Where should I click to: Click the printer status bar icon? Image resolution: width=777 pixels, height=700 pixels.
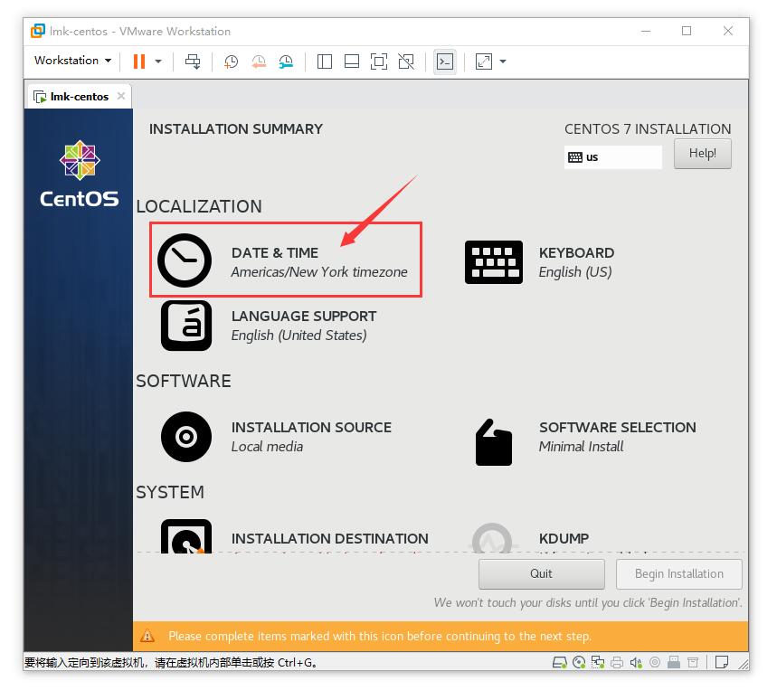617,662
